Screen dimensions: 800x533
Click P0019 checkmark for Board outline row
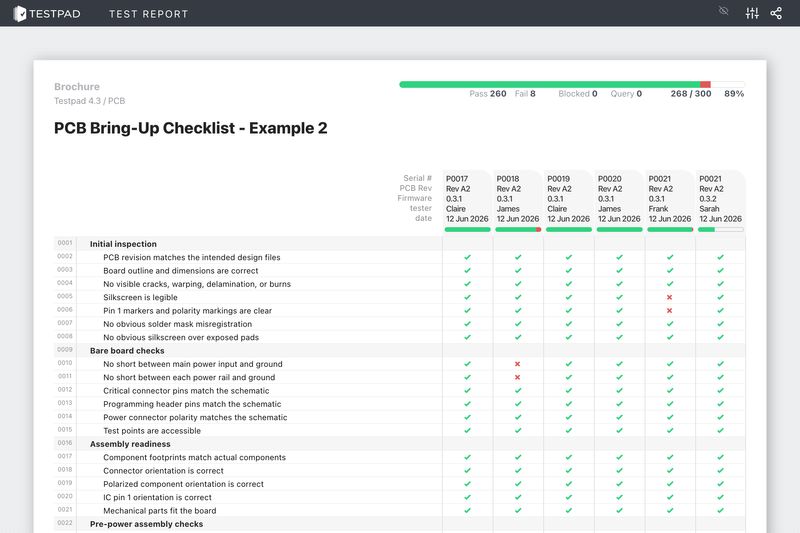point(568,270)
